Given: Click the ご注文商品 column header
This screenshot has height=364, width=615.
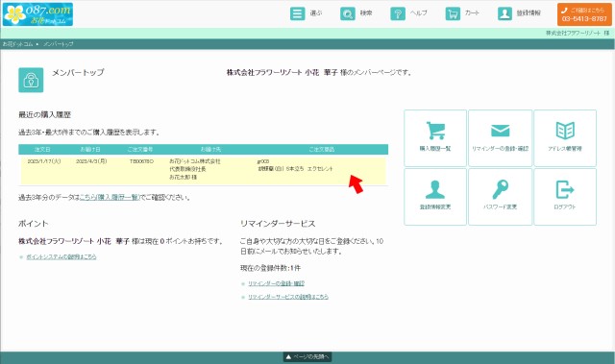Looking at the screenshot, I should click(x=322, y=150).
